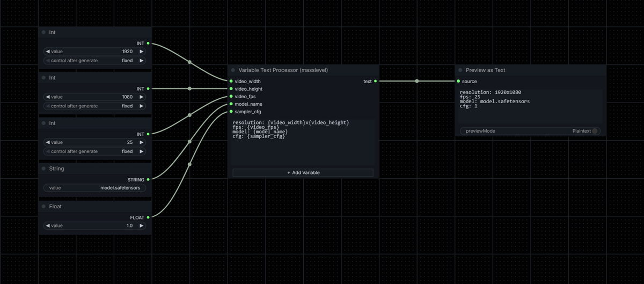Increase the 1920 value with right arrow
This screenshot has height=284, width=644.
click(x=142, y=52)
